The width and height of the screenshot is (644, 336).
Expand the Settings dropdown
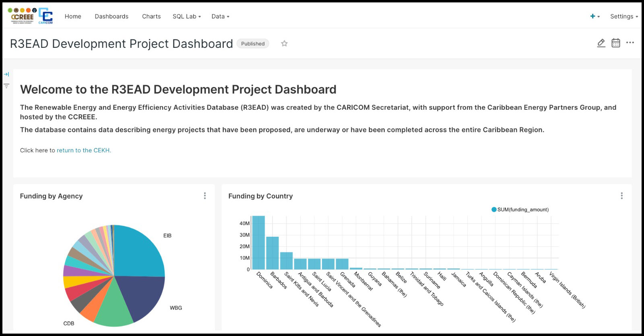(623, 16)
